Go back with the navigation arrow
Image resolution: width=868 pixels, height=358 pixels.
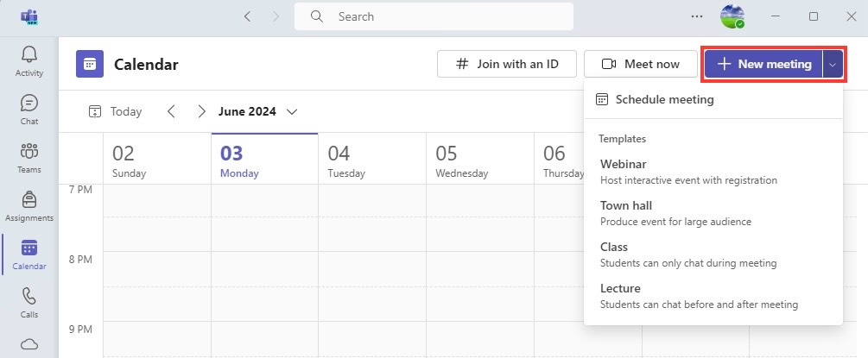pyautogui.click(x=248, y=16)
